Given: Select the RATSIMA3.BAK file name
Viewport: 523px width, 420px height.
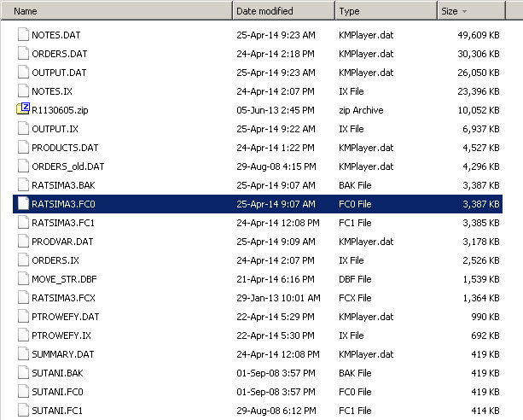Looking at the screenshot, I should click(63, 185).
